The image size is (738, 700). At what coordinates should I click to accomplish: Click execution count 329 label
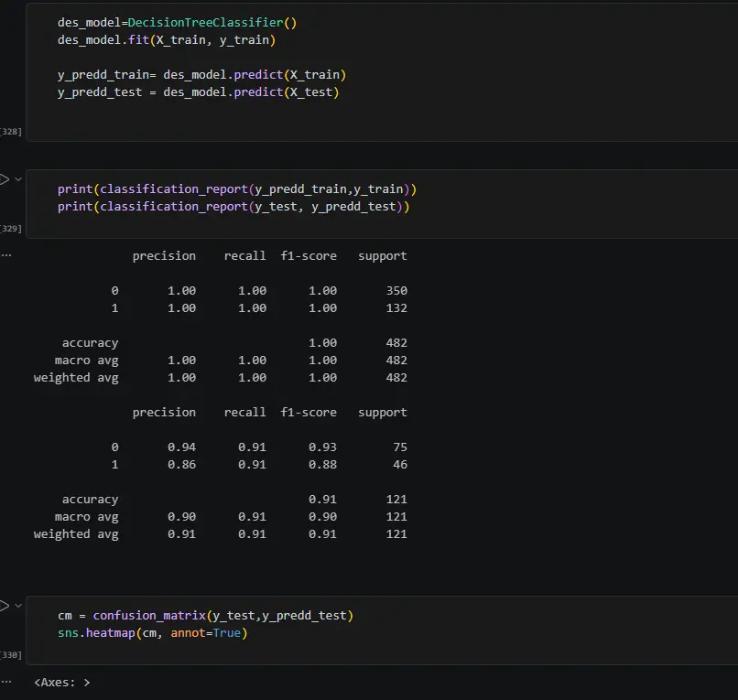tap(11, 229)
